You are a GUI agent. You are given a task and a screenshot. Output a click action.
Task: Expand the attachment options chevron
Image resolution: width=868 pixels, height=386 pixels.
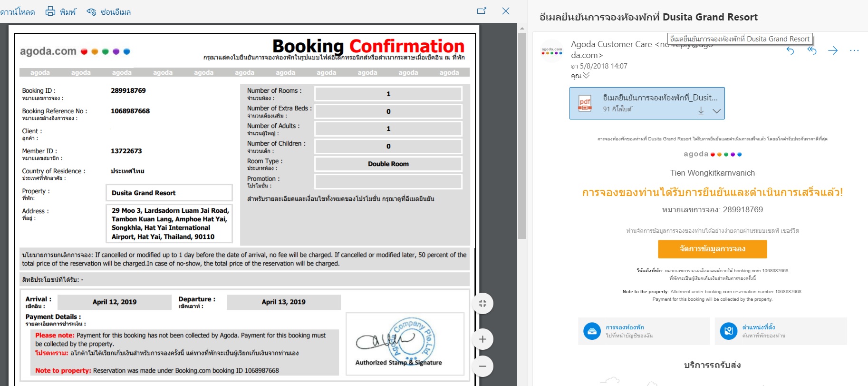[717, 111]
